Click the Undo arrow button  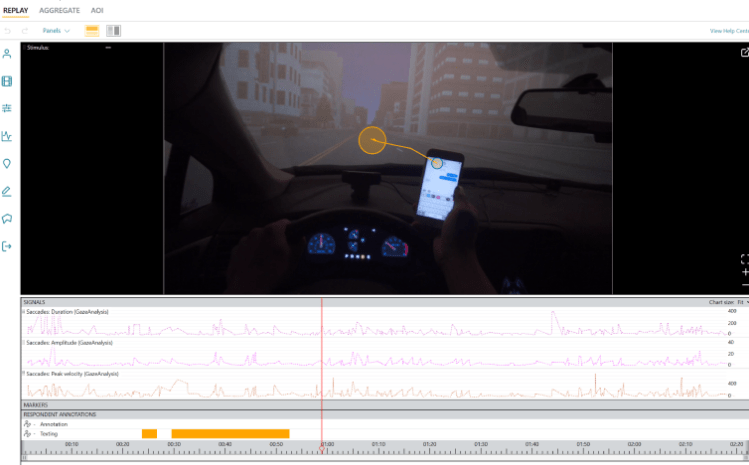coord(10,31)
